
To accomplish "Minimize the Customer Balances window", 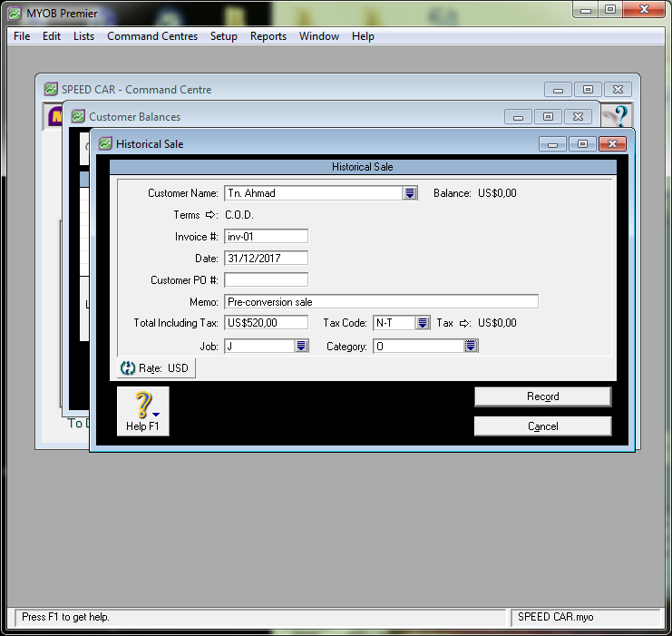I will pyautogui.click(x=518, y=117).
